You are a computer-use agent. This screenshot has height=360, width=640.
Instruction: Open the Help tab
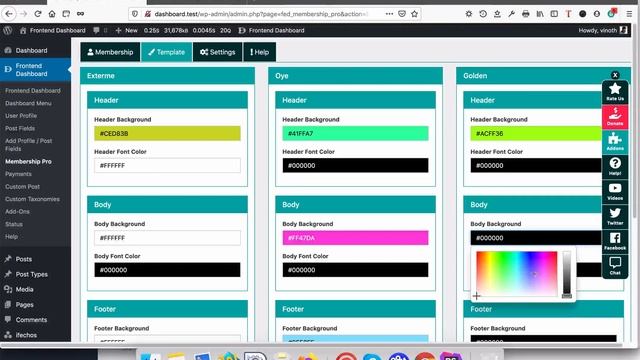(260, 52)
